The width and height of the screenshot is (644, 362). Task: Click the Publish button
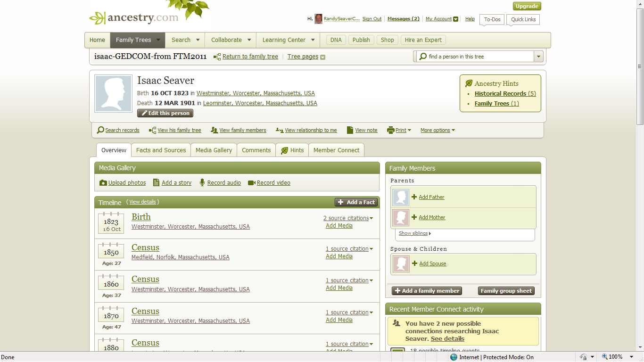pos(361,40)
